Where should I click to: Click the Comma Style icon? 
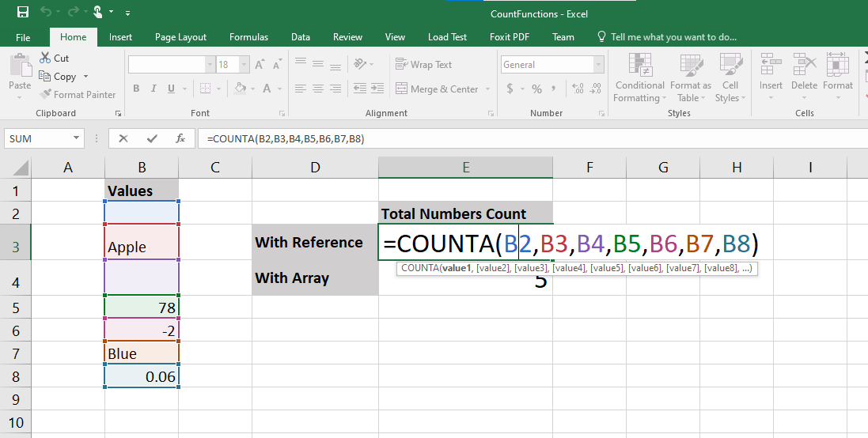554,89
